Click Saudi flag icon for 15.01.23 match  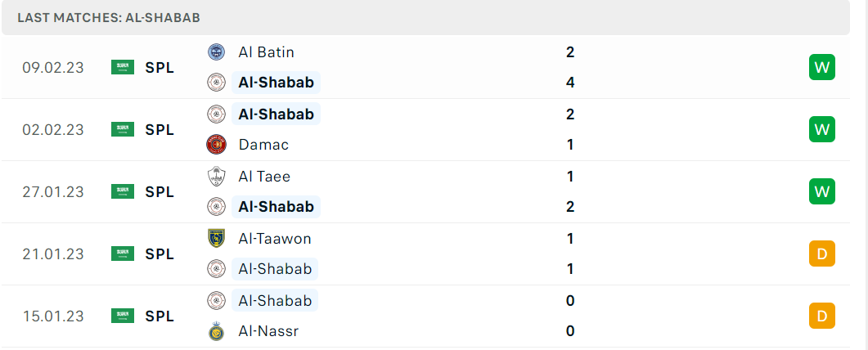[123, 316]
